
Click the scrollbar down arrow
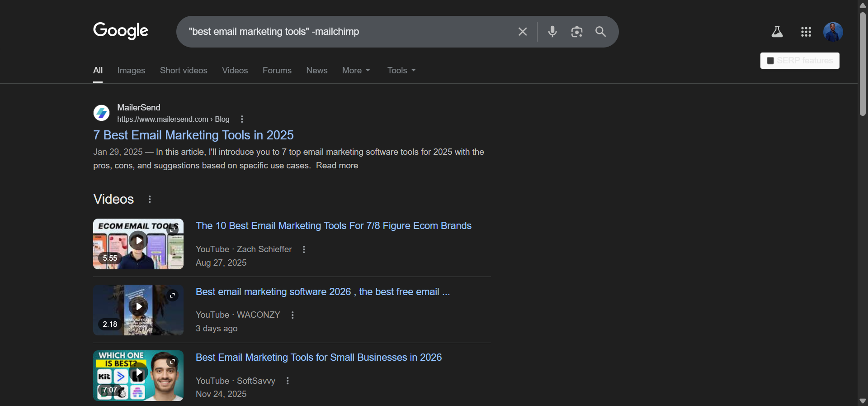[863, 401]
